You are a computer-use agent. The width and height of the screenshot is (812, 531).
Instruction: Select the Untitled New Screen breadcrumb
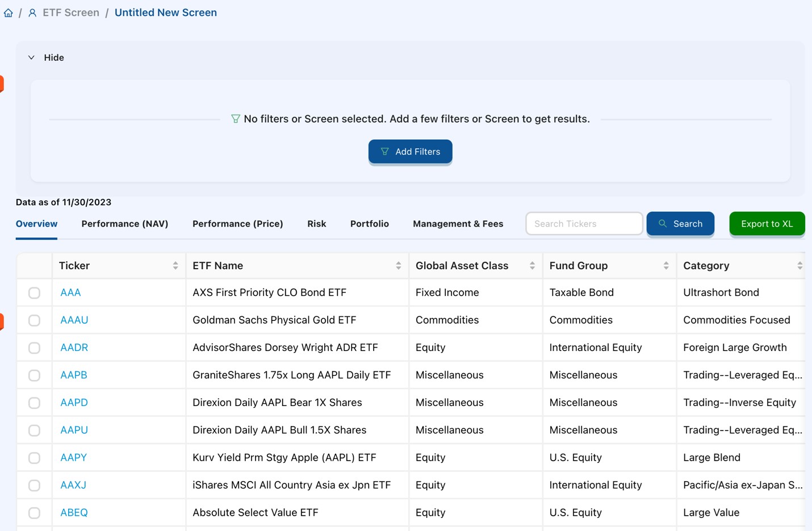pyautogui.click(x=166, y=12)
